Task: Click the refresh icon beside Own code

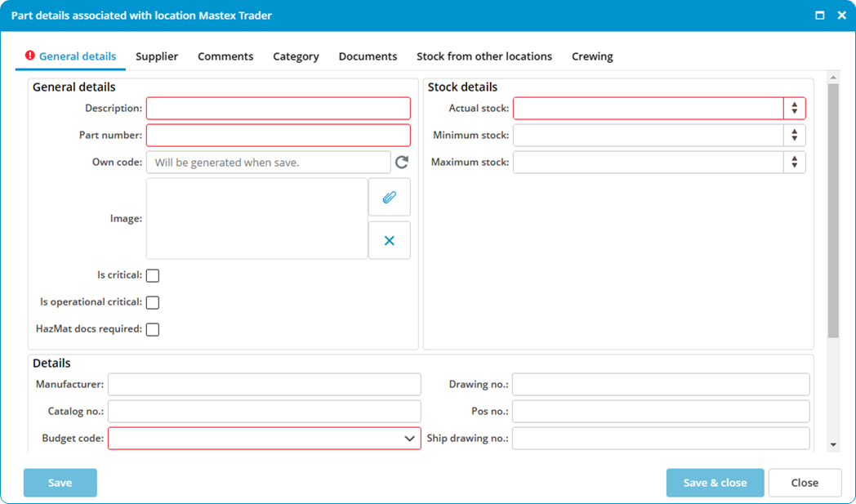Action: [402, 163]
